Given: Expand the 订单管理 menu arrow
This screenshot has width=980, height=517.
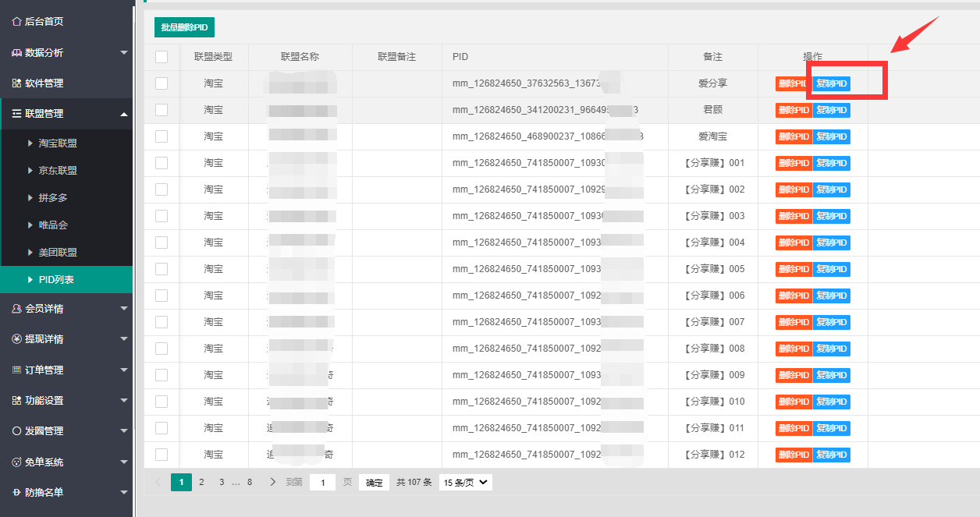Looking at the screenshot, I should click(x=124, y=370).
